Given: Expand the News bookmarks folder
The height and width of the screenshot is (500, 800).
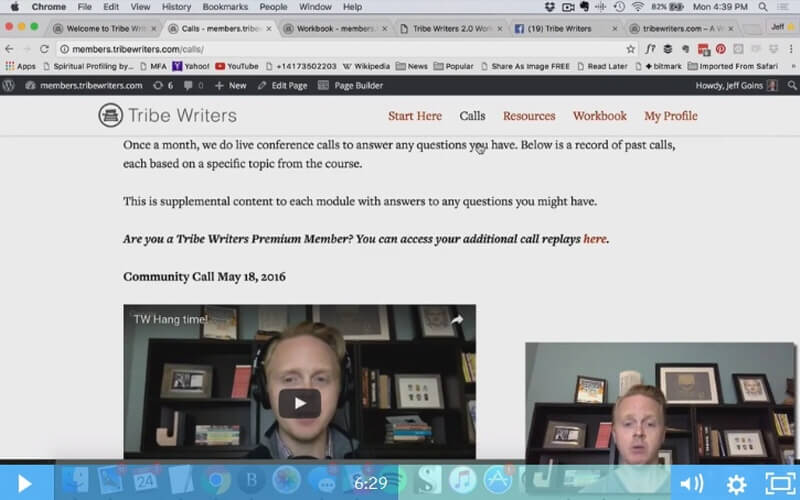Looking at the screenshot, I should pyautogui.click(x=412, y=66).
